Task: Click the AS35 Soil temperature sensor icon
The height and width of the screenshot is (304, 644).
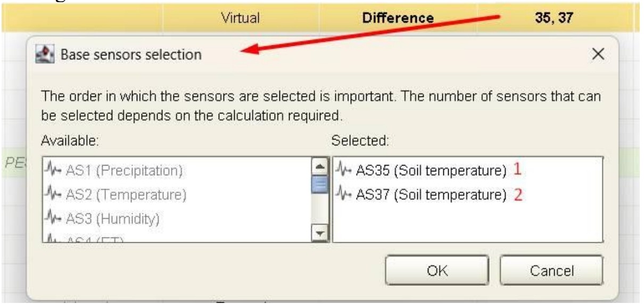Action: pyautogui.click(x=345, y=171)
